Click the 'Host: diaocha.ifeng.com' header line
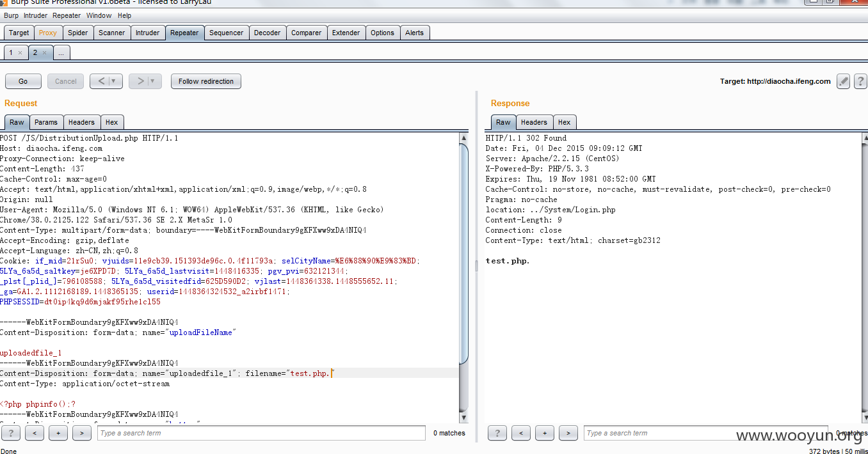The width and height of the screenshot is (868, 454). point(51,148)
